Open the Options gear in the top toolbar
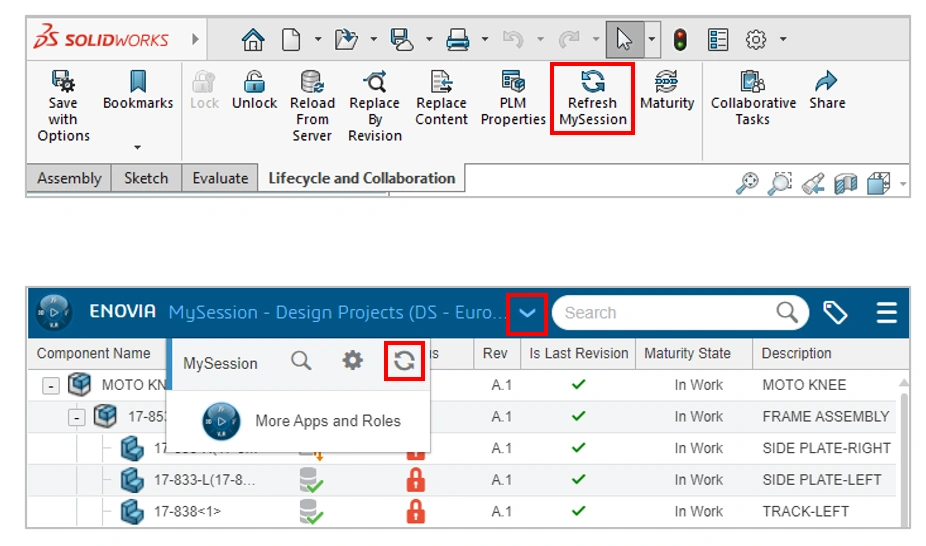The height and width of the screenshot is (546, 926). [756, 40]
